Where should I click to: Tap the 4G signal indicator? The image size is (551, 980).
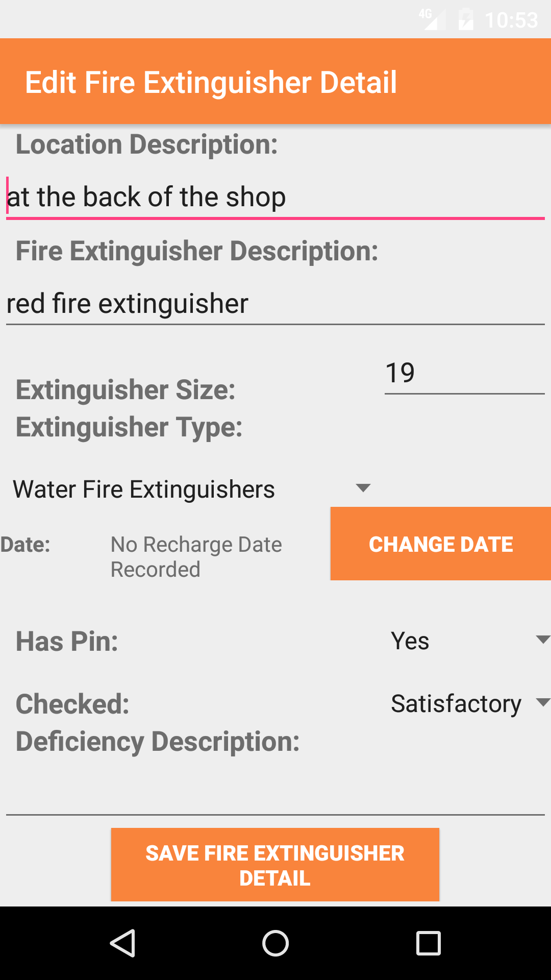pos(432,19)
